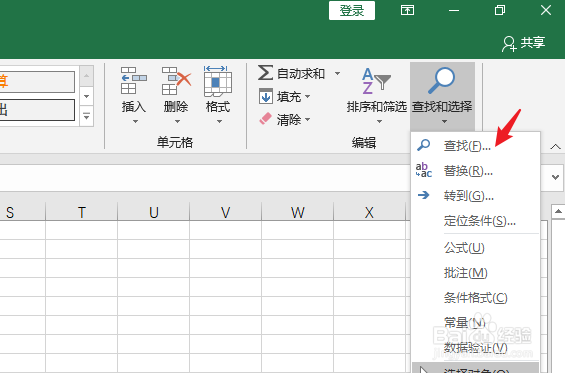Expand the 排序和筛选 dropdown arrow
The height and width of the screenshot is (373, 565).
pyautogui.click(x=379, y=121)
